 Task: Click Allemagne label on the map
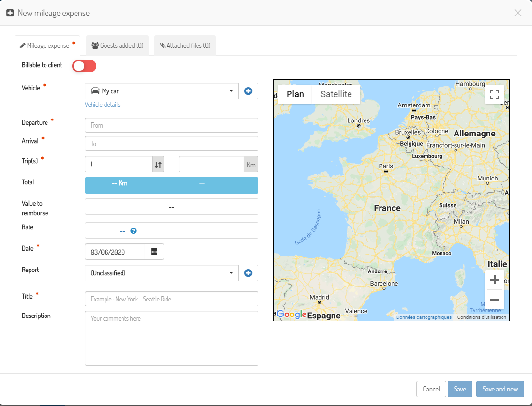coord(474,134)
